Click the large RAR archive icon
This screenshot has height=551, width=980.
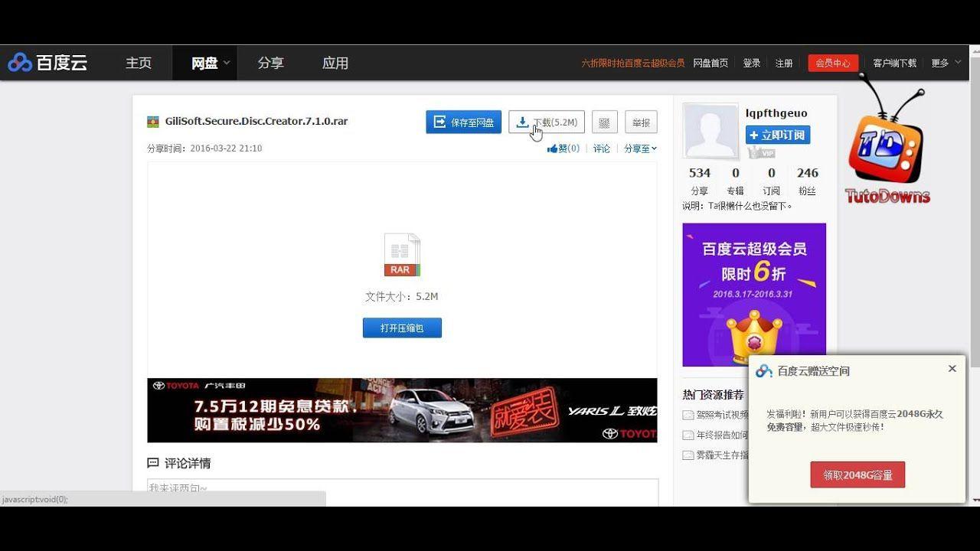(x=402, y=255)
